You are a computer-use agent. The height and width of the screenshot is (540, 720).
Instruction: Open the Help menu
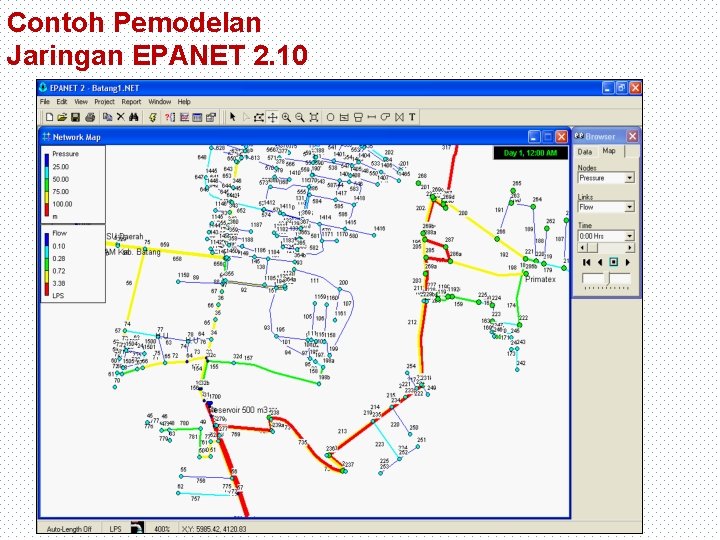pos(184,101)
